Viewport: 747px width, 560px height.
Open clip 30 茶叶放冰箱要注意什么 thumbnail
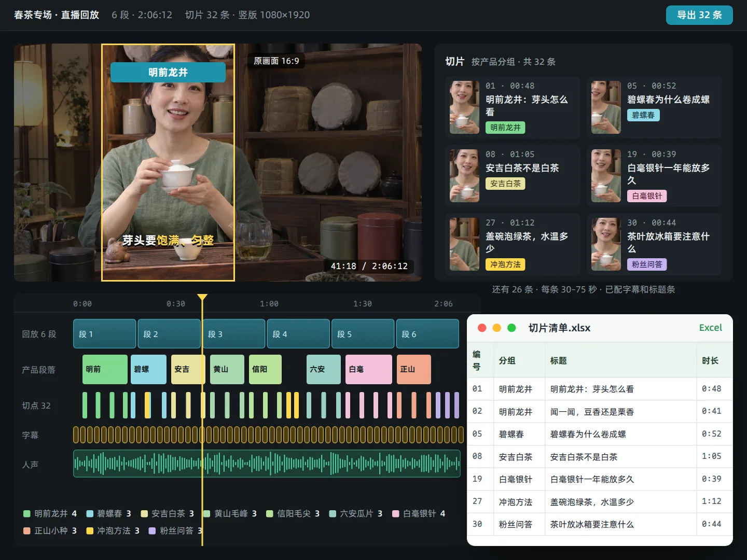pos(606,244)
